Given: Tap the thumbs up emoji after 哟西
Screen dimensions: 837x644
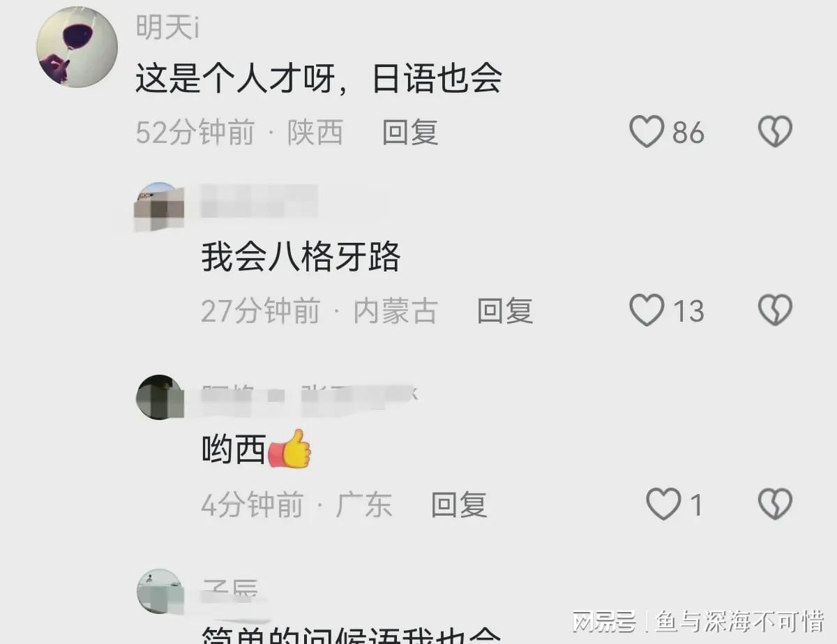Looking at the screenshot, I should point(289,449).
